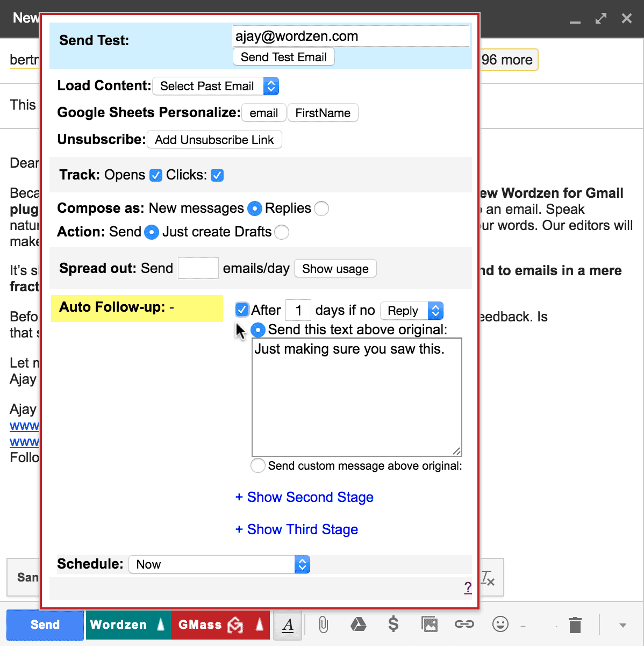Open the Wordzen arrow next to the Wordzen button
Image resolution: width=644 pixels, height=646 pixels.
click(x=161, y=625)
